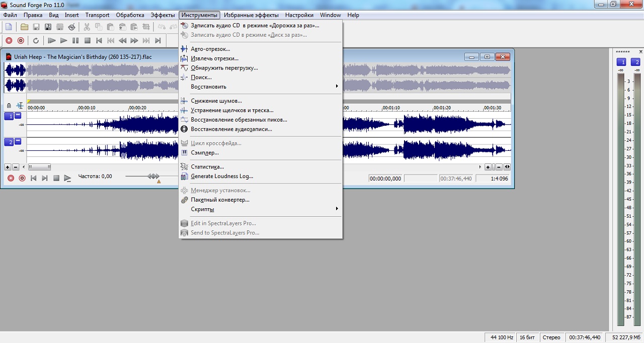This screenshot has width=644, height=343.
Task: Toggle channel 2 in the meters panel
Action: [x=636, y=62]
